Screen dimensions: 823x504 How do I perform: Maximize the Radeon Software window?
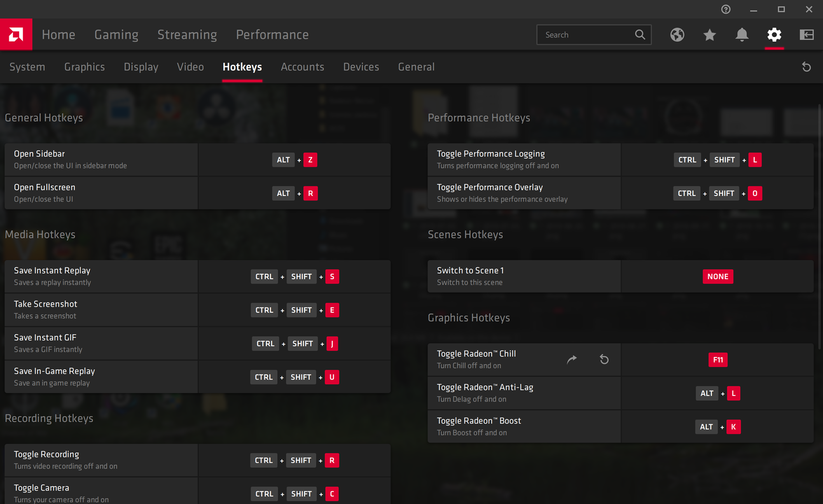click(781, 9)
